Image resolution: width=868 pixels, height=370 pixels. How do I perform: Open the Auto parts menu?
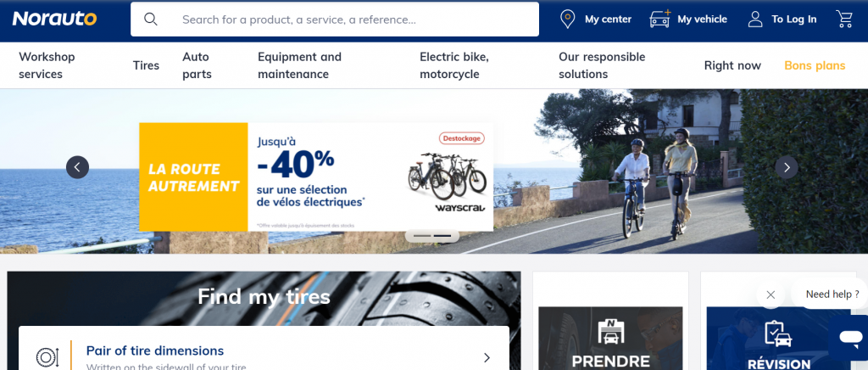197,65
